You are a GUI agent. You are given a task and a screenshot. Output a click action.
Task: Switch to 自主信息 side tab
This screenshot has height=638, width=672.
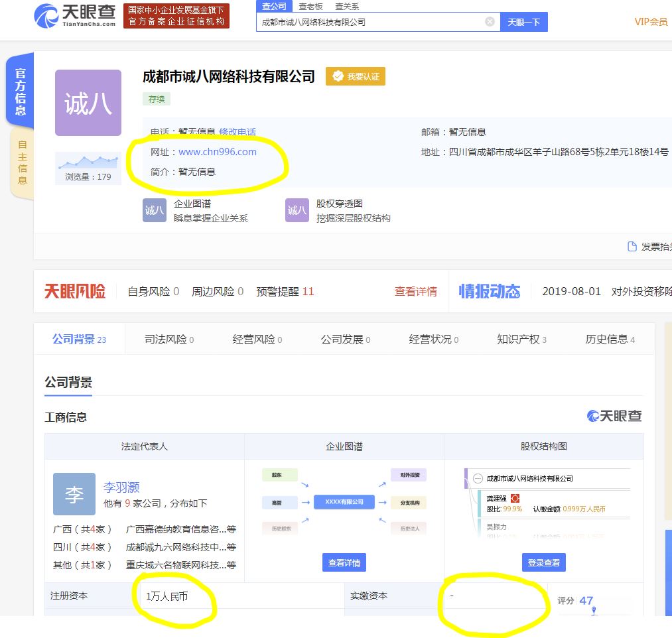(22, 162)
